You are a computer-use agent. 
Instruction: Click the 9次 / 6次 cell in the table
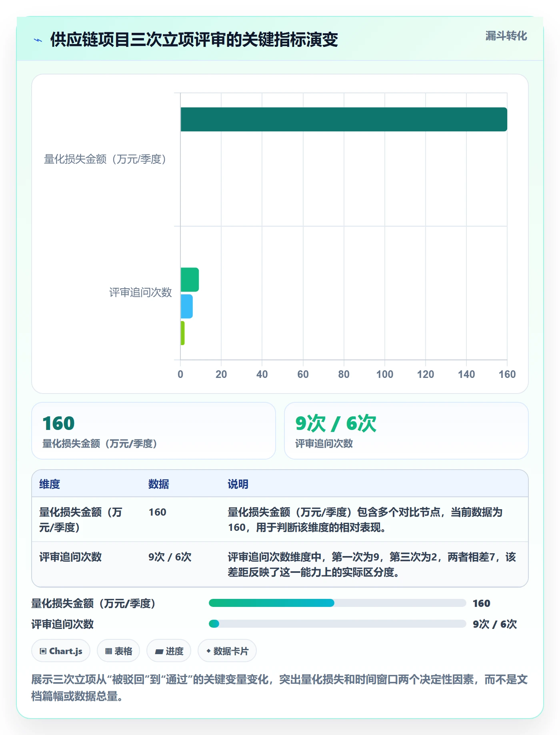click(x=170, y=557)
